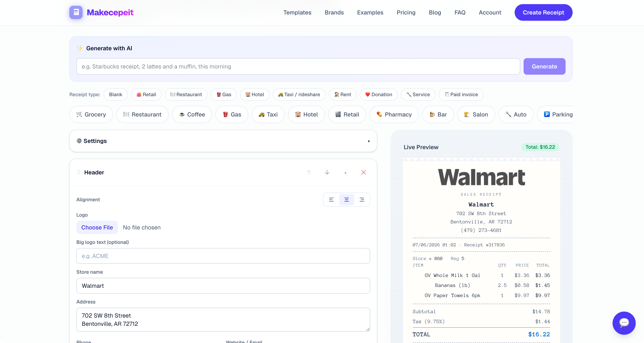
Task: Set header alignment to left
Action: 331,199
